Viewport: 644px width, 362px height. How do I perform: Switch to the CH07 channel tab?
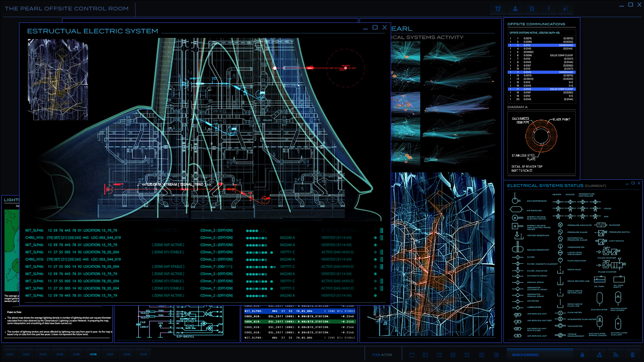coord(110,354)
